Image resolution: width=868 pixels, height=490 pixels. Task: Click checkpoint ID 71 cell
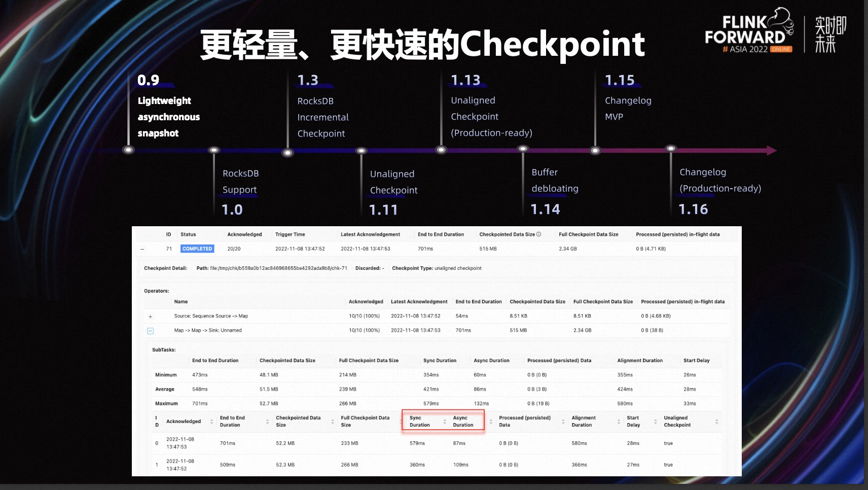169,249
